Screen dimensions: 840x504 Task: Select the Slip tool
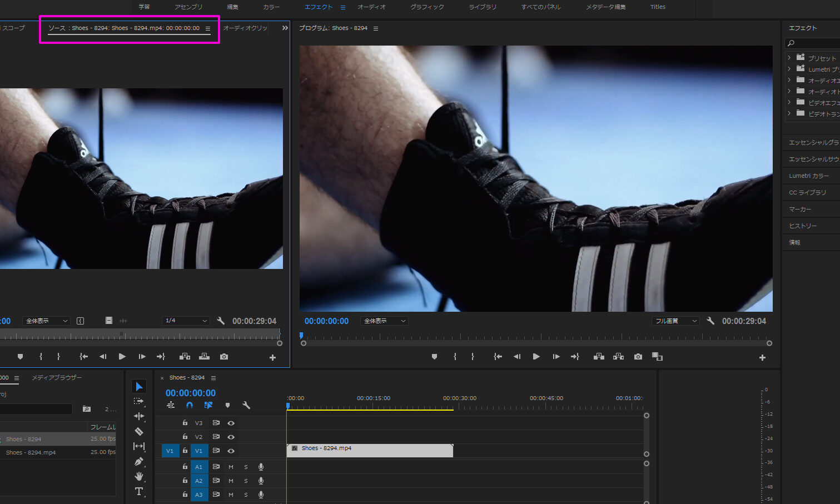139,446
